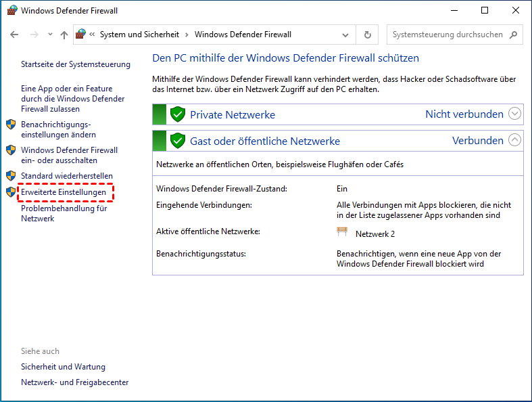The image size is (532, 402).
Task: Click the Systemsteuerung durchsuchen search field
Action: click(x=446, y=35)
